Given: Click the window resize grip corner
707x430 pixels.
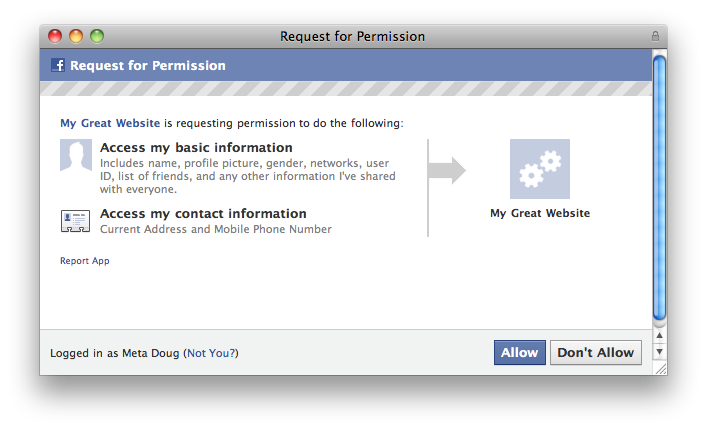Looking at the screenshot, I should pos(659,368).
